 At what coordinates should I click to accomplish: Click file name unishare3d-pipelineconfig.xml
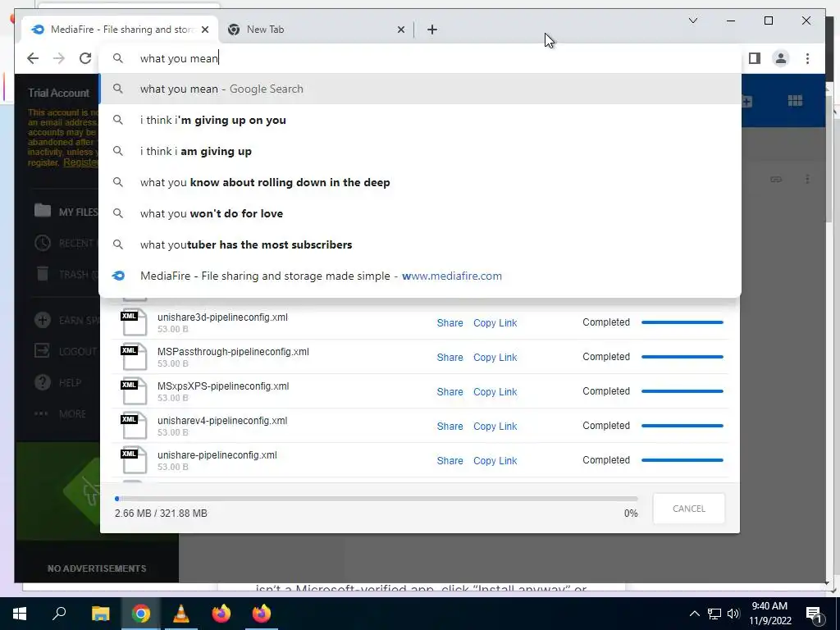click(222, 317)
